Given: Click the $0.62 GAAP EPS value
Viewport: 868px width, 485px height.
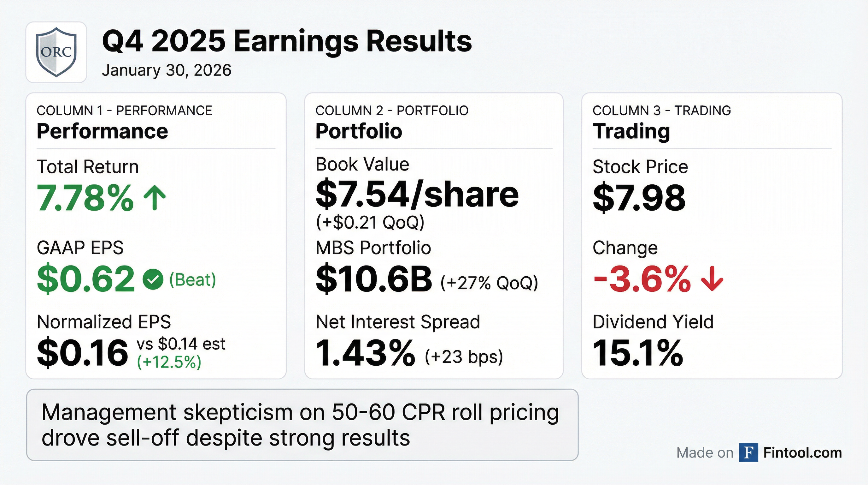Looking at the screenshot, I should pyautogui.click(x=86, y=279).
